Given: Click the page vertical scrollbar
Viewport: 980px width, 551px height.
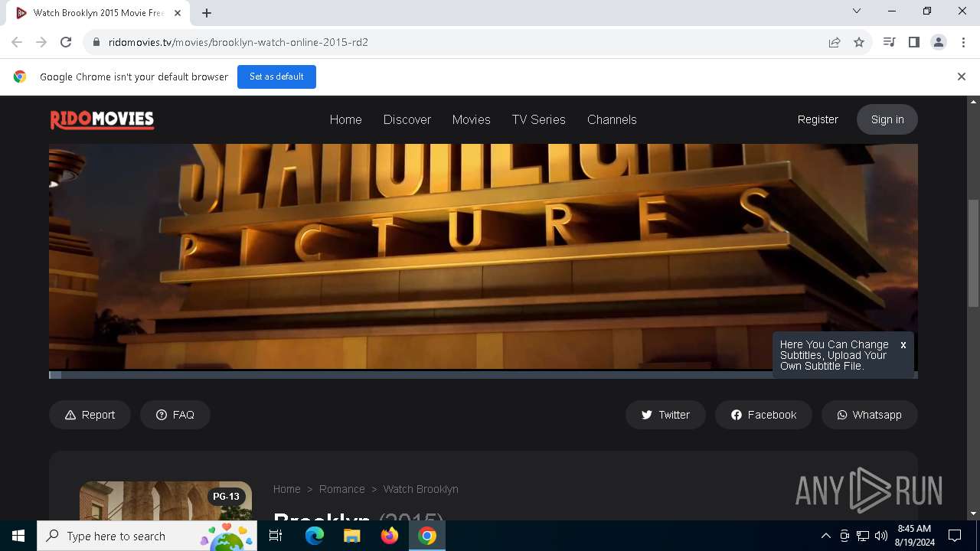Looking at the screenshot, I should coord(974,253).
